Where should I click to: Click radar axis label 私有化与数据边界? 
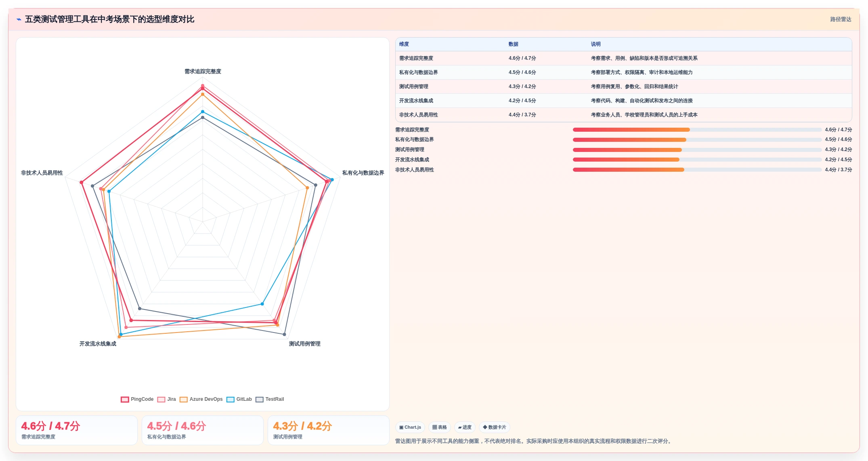coord(363,173)
